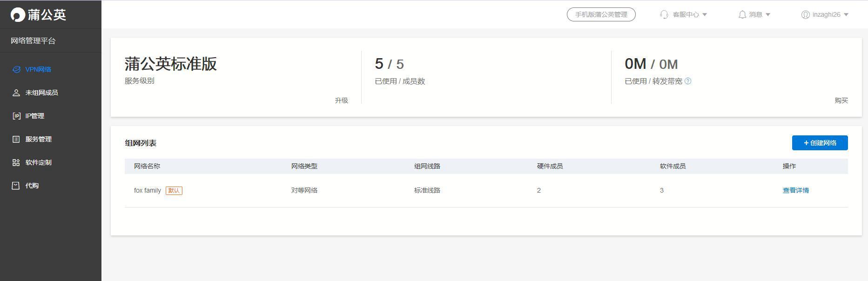Click the 标准线路 cell in the table
This screenshot has height=281, width=868.
(x=427, y=190)
